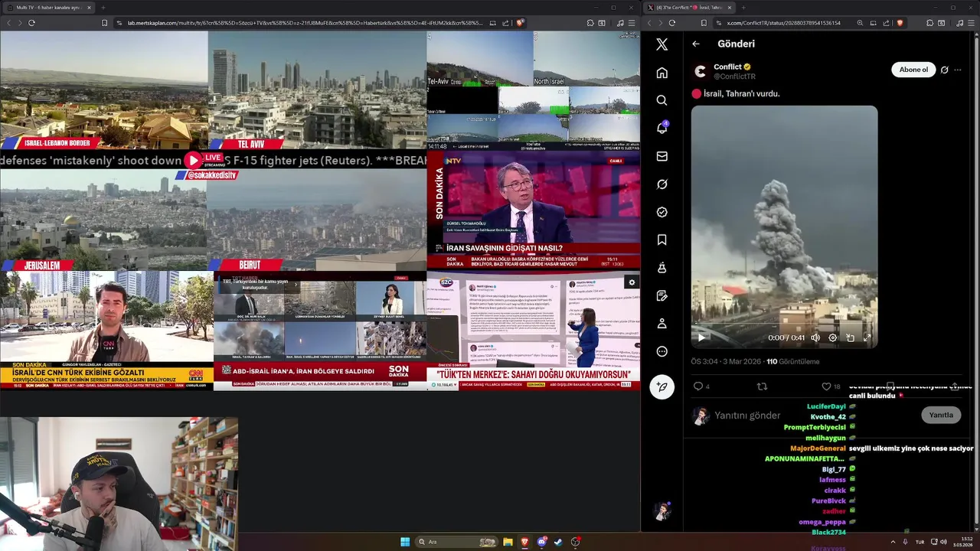Open X profile from the sidebar

(x=661, y=324)
